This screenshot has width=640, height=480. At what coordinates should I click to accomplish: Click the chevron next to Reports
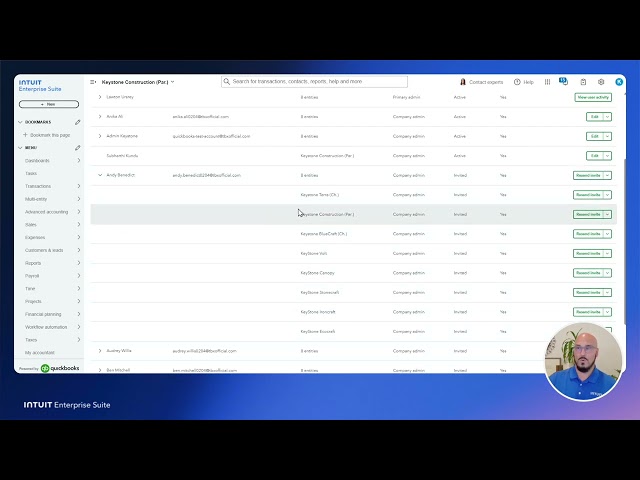(79, 263)
